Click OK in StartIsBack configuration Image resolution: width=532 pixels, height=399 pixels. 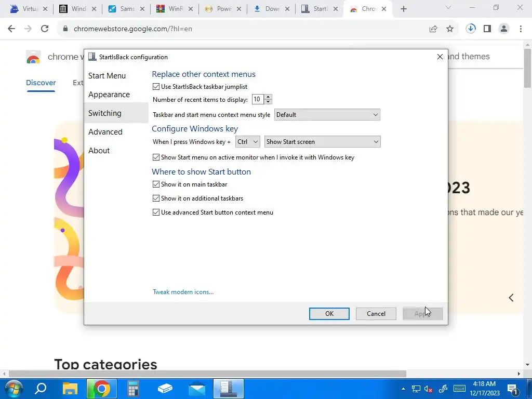tap(329, 314)
